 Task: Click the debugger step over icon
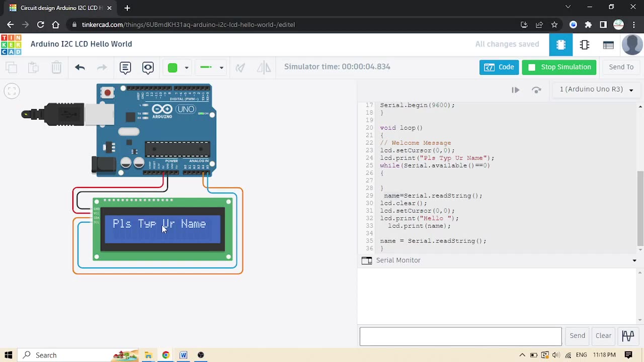point(536,90)
